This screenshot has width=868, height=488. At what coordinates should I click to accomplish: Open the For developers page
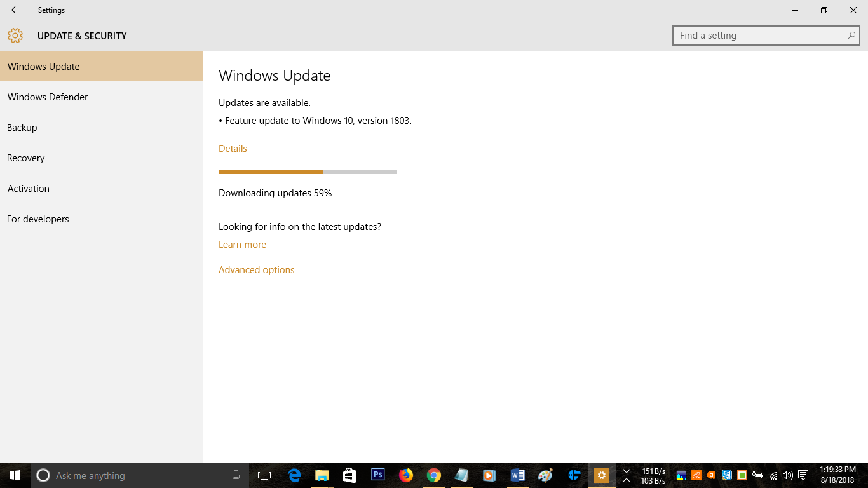point(102,219)
